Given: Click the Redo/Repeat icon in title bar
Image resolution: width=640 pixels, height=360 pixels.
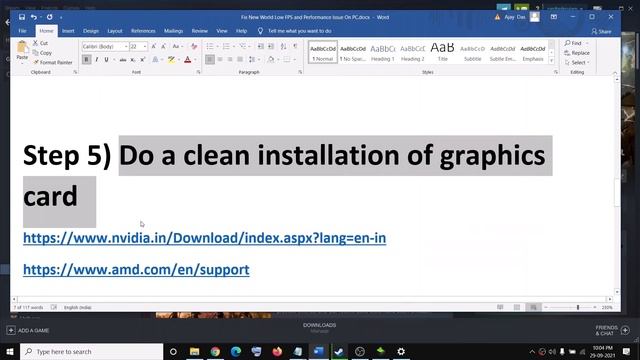Looking at the screenshot, I should [49, 17].
